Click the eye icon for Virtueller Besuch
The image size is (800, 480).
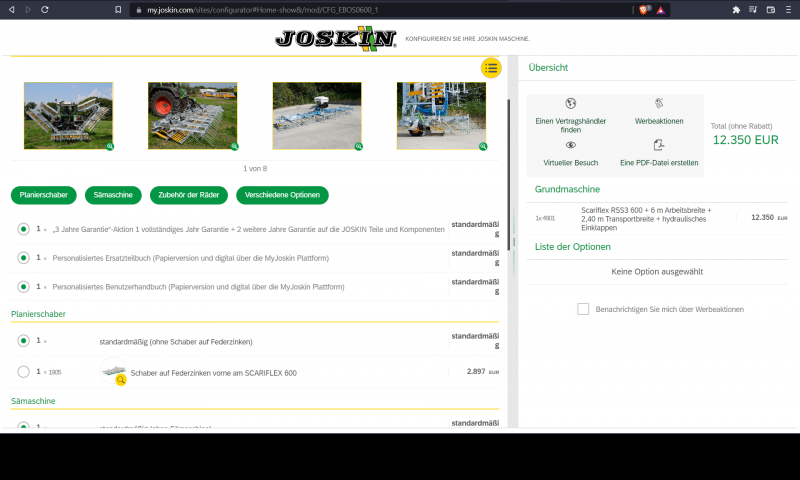point(570,145)
